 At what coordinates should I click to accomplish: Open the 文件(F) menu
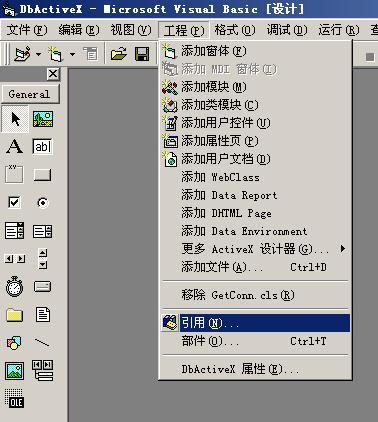[27, 30]
